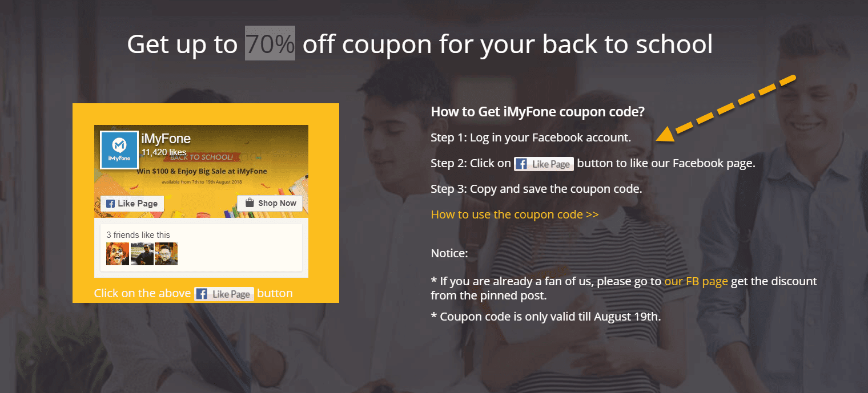
Task: Click the "Step 1: Log in" instruction text
Action: point(531,137)
